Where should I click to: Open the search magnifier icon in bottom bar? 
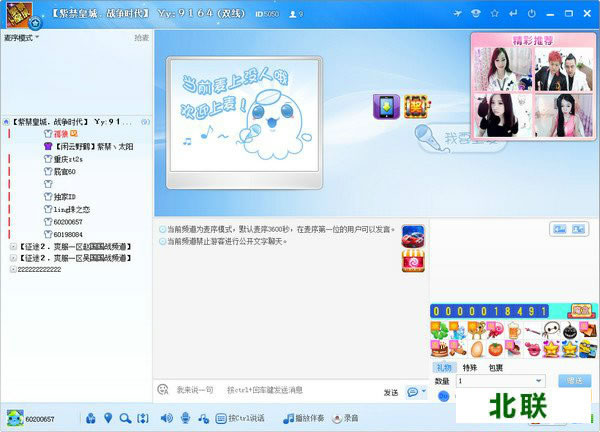(125, 418)
